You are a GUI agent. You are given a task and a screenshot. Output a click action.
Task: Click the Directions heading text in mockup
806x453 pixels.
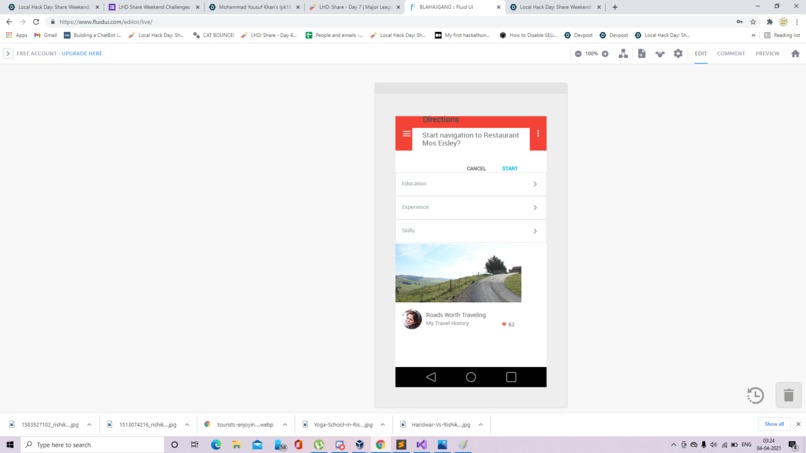tap(441, 119)
